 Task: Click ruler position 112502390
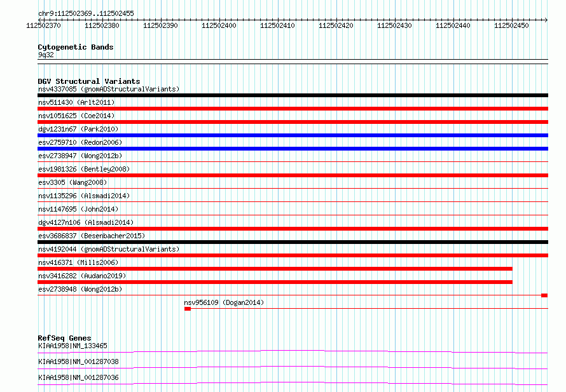tap(161, 25)
